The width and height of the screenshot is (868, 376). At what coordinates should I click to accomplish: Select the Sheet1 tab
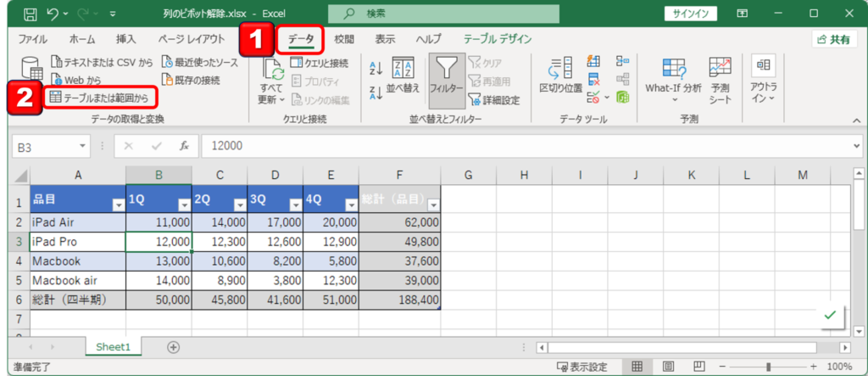(113, 346)
